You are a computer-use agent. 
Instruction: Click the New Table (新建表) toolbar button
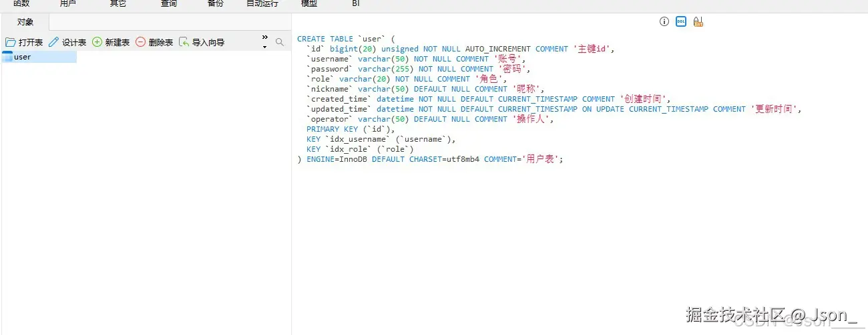pyautogui.click(x=111, y=42)
